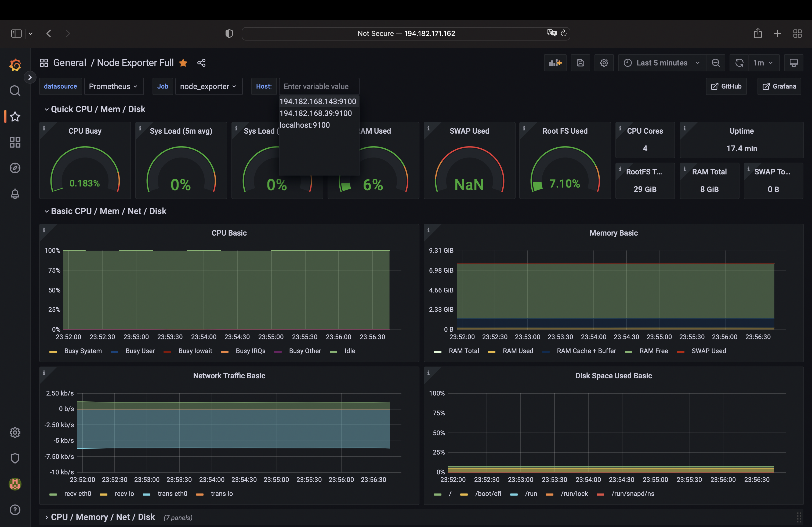
Task: Toggle the RAM Free series in Memory Basic legend
Action: (x=654, y=351)
